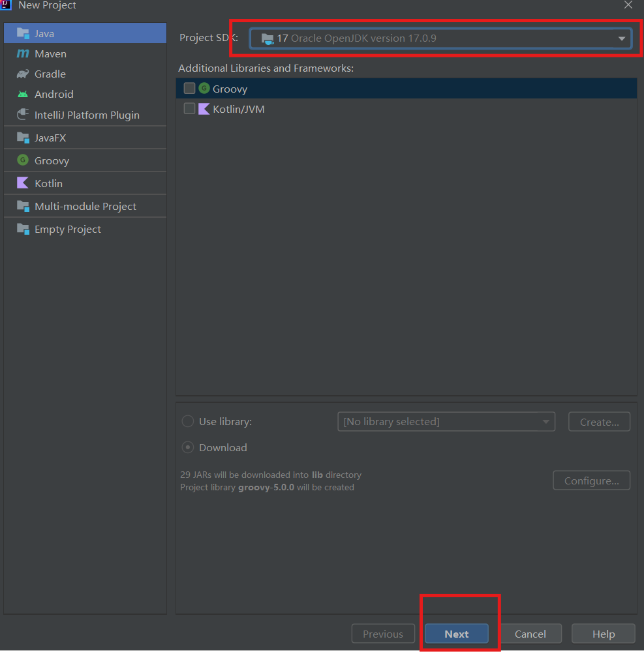Choose Gradle project type
Viewport: 644px width, 652px height.
tap(85, 74)
